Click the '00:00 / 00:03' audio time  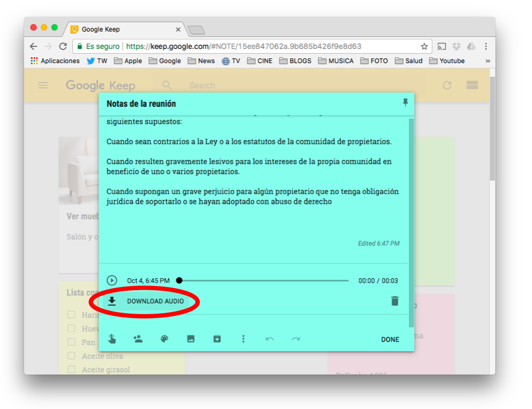tap(378, 280)
